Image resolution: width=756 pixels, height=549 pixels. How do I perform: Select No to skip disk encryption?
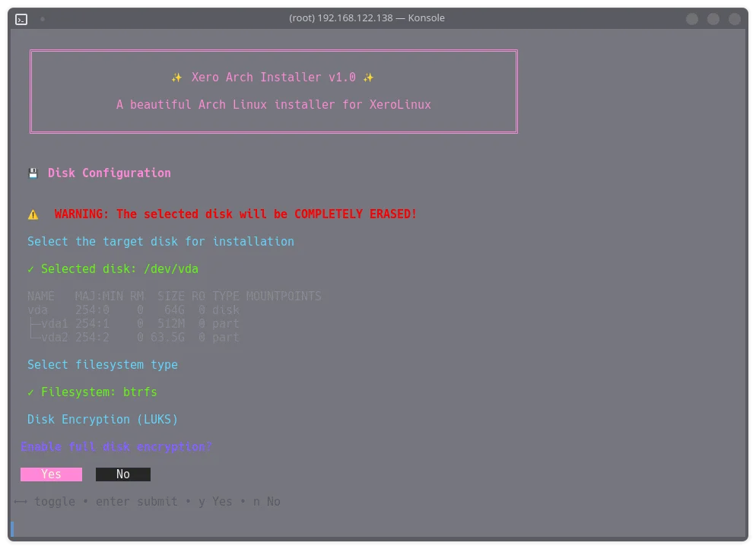coord(123,474)
